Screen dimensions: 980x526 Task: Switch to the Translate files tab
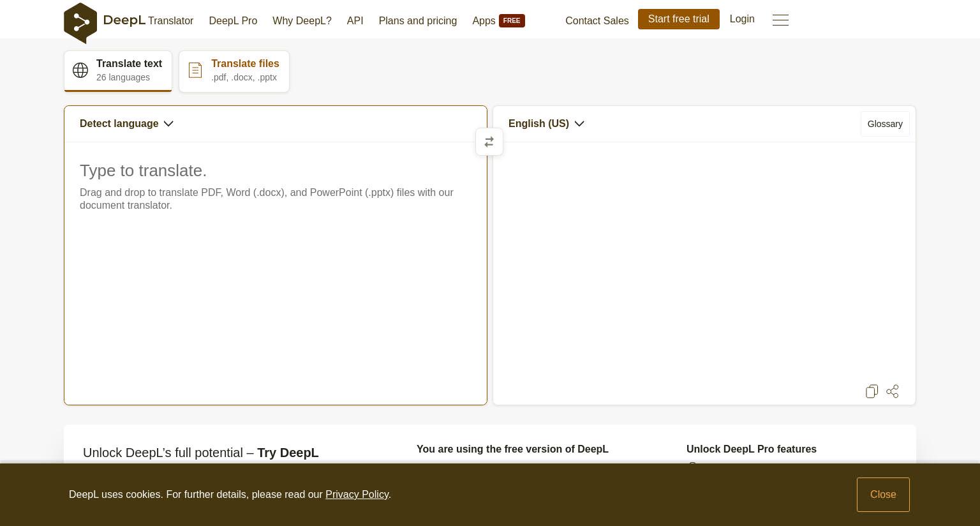[x=234, y=71]
